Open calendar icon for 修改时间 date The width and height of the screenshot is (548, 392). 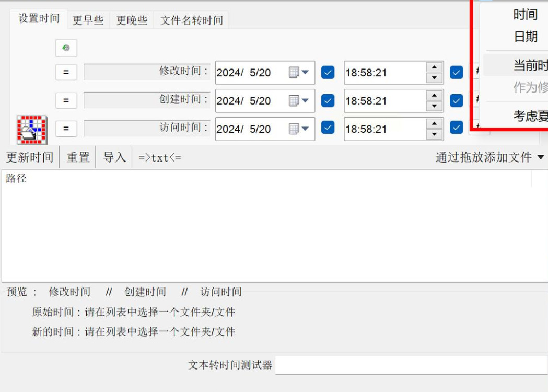pyautogui.click(x=299, y=72)
